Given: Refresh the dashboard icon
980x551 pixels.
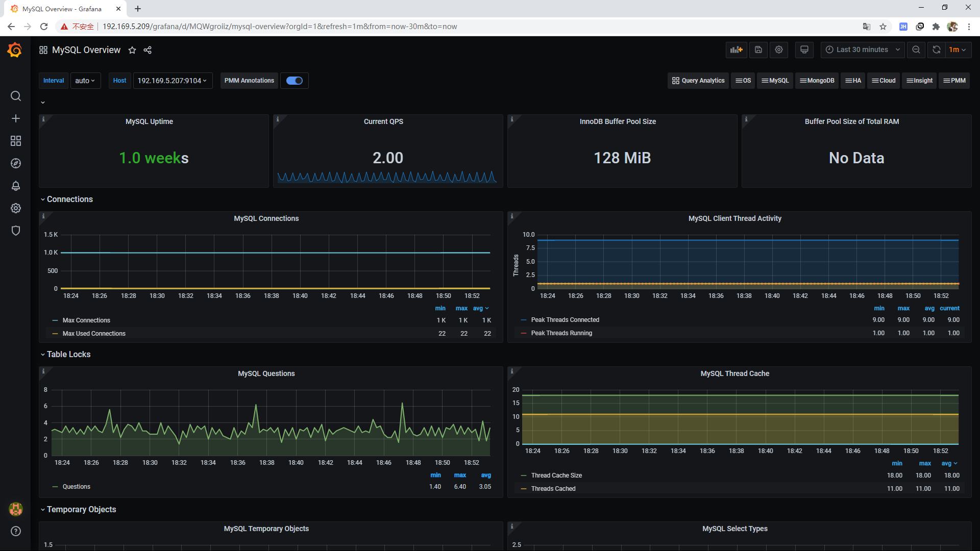Looking at the screenshot, I should 937,49.
